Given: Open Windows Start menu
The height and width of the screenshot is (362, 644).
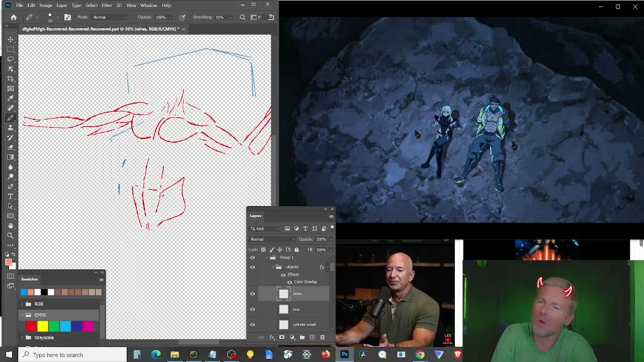Looking at the screenshot, I should [9, 355].
